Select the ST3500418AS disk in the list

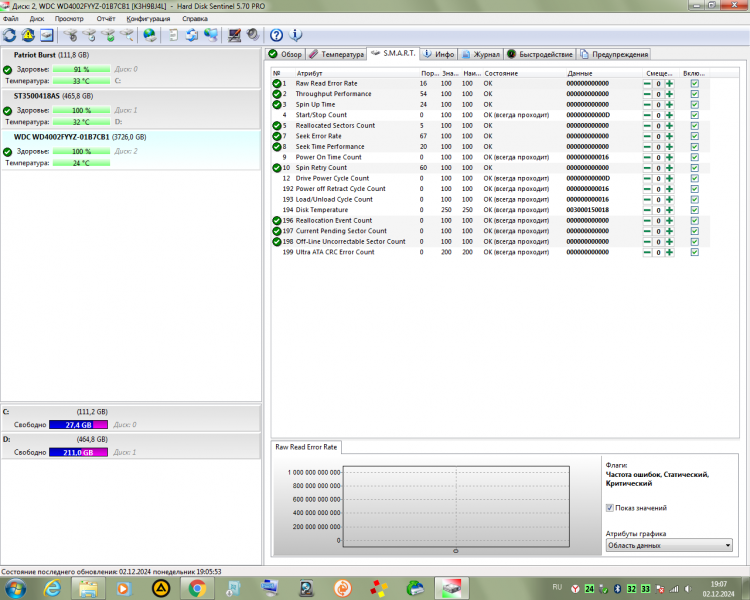(x=131, y=109)
